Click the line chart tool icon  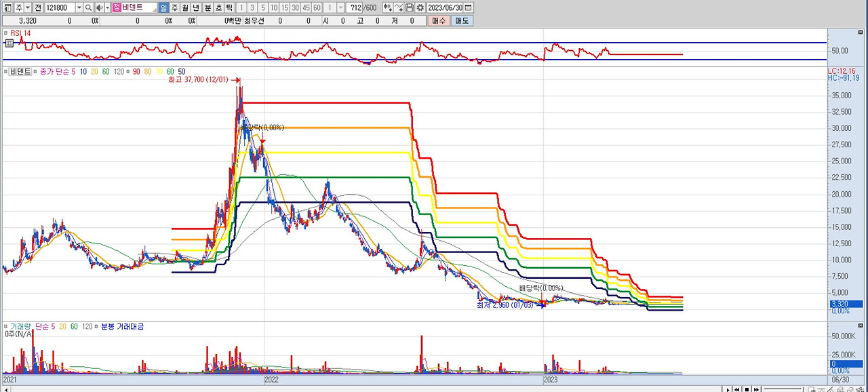(x=399, y=7)
